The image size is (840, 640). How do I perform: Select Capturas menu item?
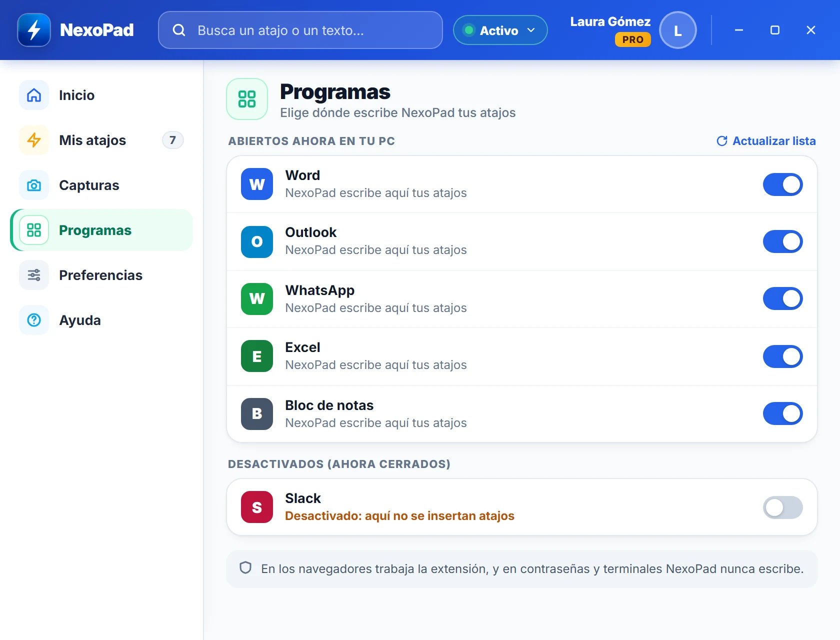click(101, 185)
